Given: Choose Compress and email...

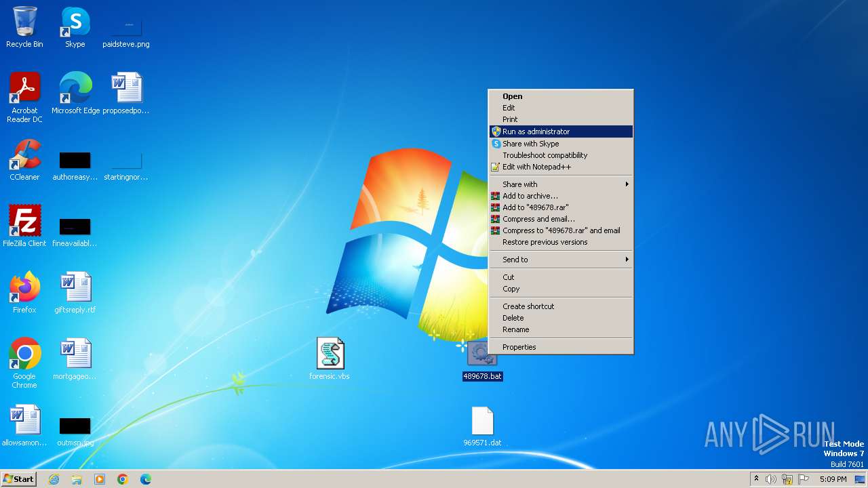Looking at the screenshot, I should [x=561, y=219].
